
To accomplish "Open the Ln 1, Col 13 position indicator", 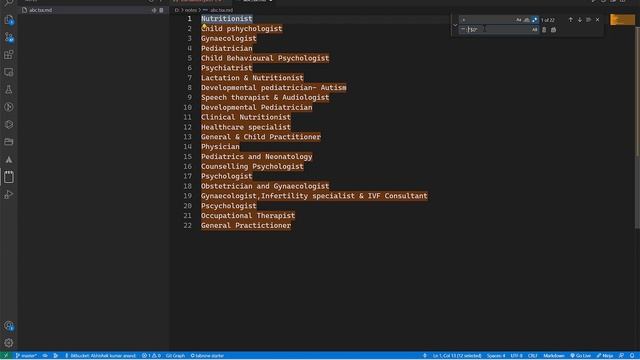I will (x=457, y=356).
